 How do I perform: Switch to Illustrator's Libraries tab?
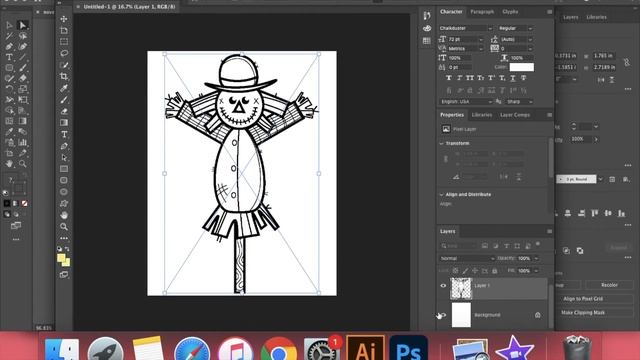point(596,17)
